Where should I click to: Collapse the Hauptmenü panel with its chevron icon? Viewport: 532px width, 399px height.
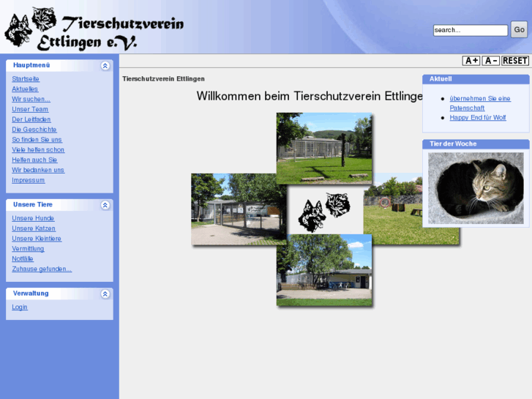(105, 66)
